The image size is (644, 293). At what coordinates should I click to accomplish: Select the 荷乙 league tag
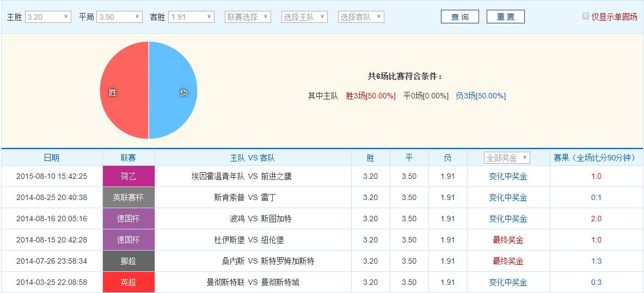pos(128,177)
